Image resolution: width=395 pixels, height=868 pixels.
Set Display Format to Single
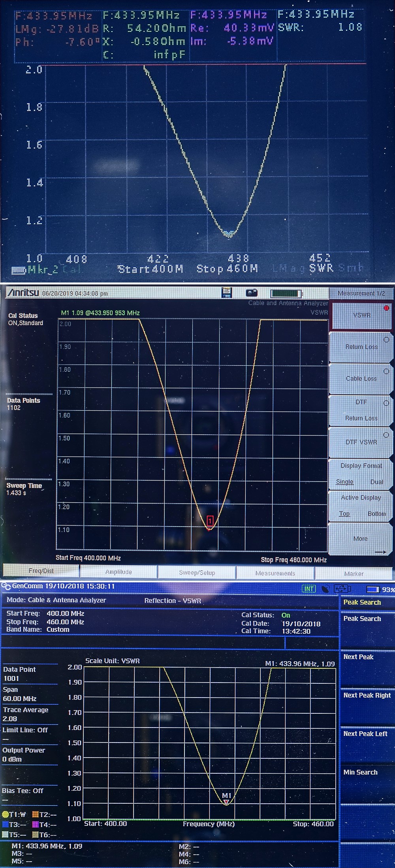point(344,482)
